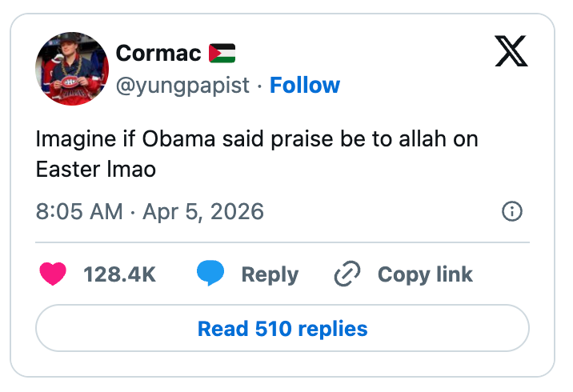Follow the @yungpapist account

pos(305,85)
